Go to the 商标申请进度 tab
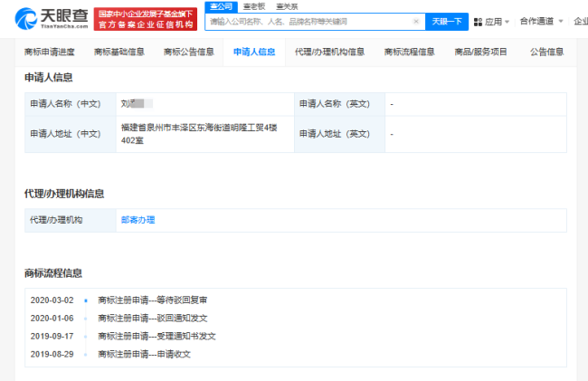The height and width of the screenshot is (381, 588). point(50,52)
